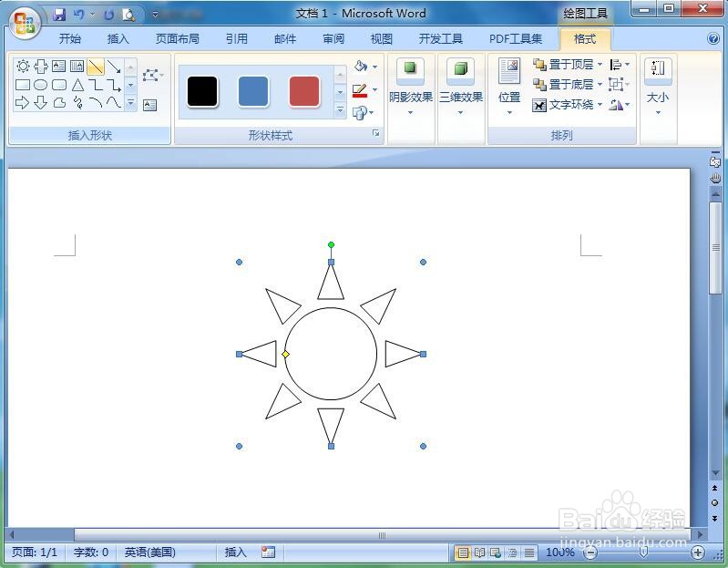The image size is (728, 568).
Task: Switch to Full Screen Reading view
Action: tap(479, 553)
